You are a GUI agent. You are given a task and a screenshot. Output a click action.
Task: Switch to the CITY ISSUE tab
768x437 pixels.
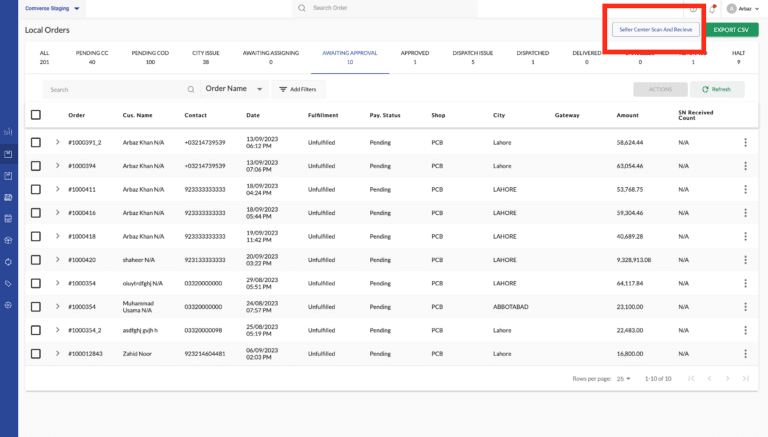tap(206, 57)
